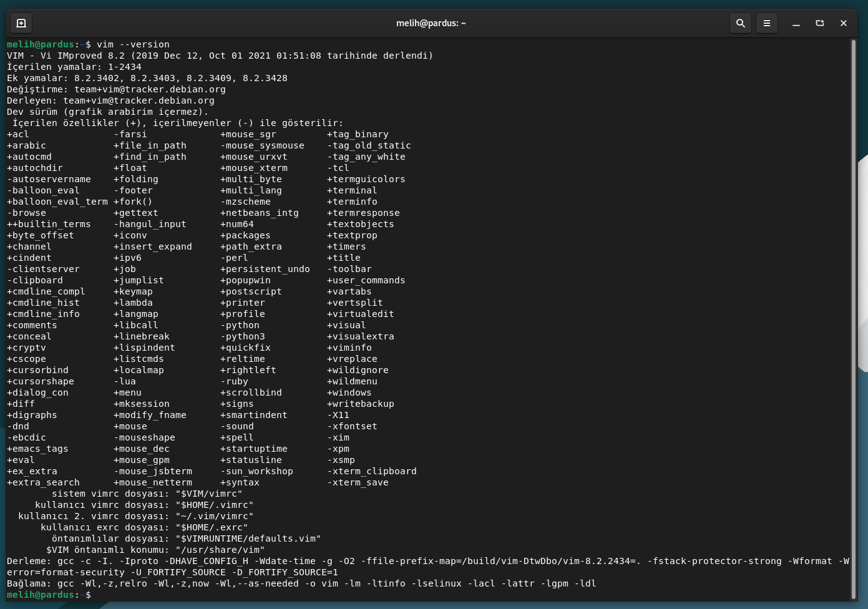Viewport: 868px width, 609px height.
Task: Click the '-mzscheme' feature entry
Action: click(245, 202)
